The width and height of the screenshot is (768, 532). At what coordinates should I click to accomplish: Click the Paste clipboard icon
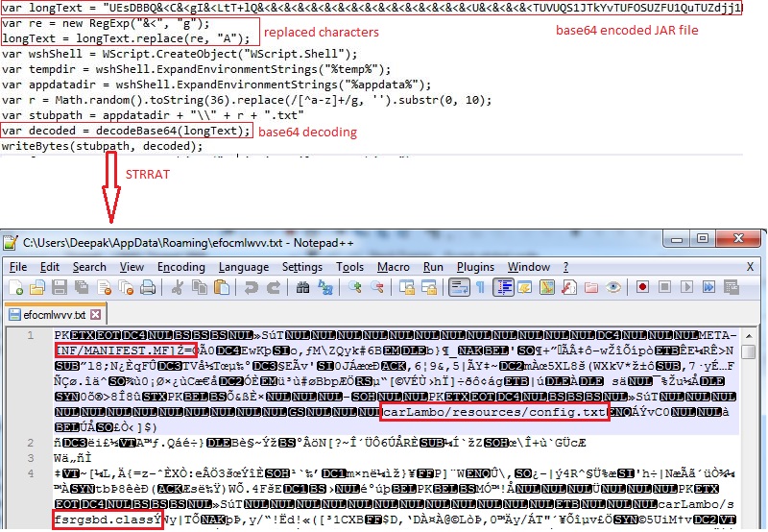222,287
